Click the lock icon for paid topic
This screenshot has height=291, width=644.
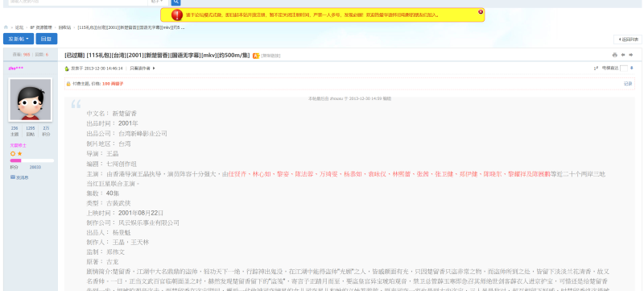(x=68, y=84)
